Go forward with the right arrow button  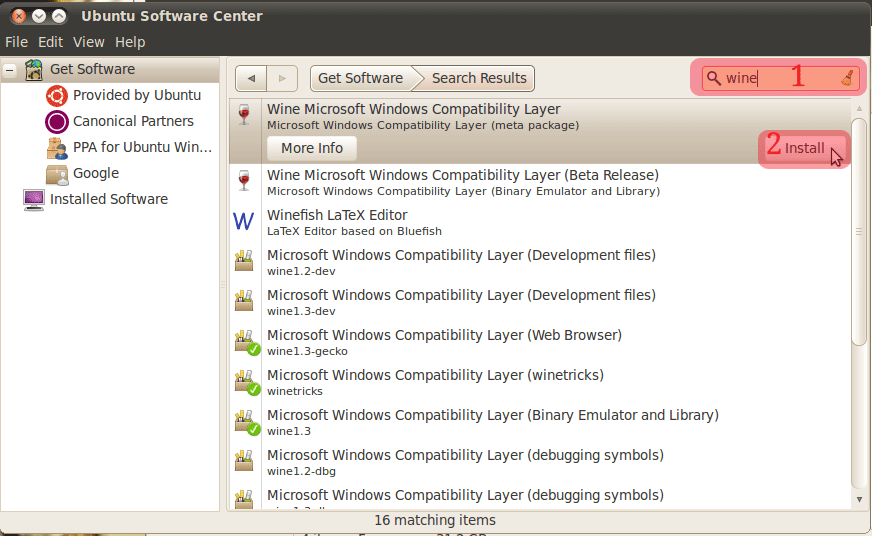pos(282,78)
